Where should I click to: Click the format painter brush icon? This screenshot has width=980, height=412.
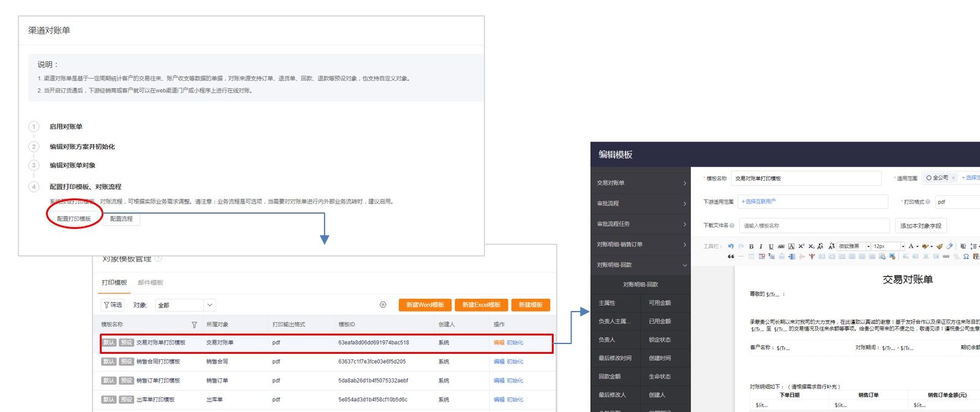point(940,246)
